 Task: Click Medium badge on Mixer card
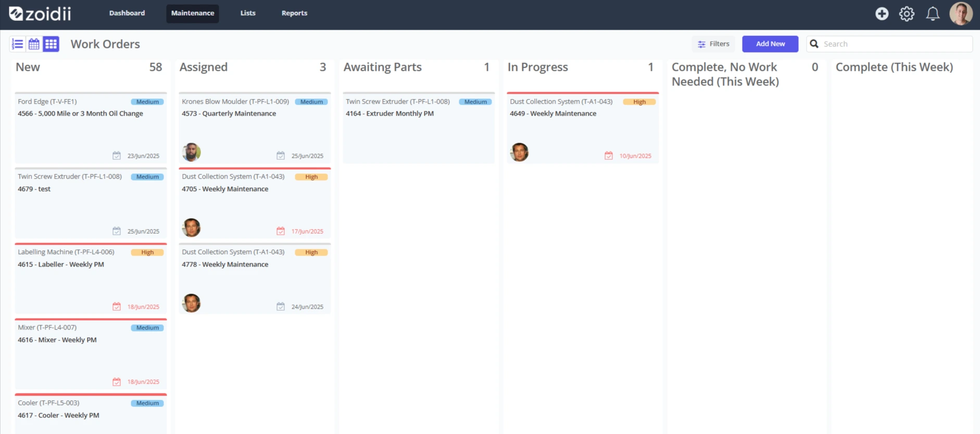click(x=147, y=328)
